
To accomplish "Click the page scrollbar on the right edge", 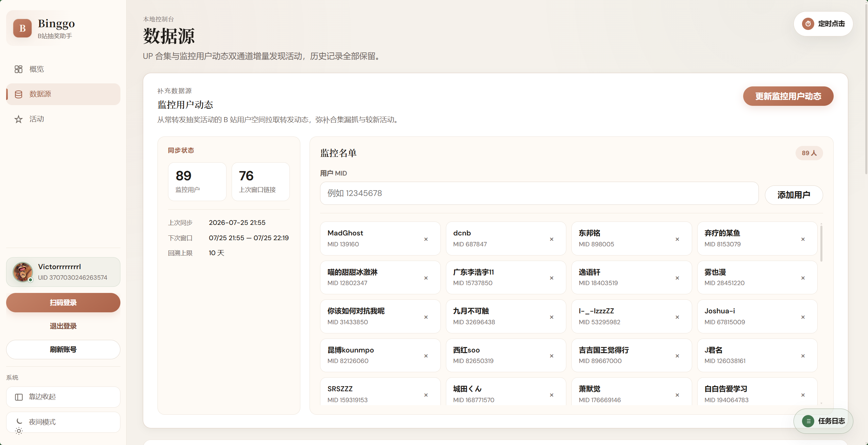I will coord(866,88).
